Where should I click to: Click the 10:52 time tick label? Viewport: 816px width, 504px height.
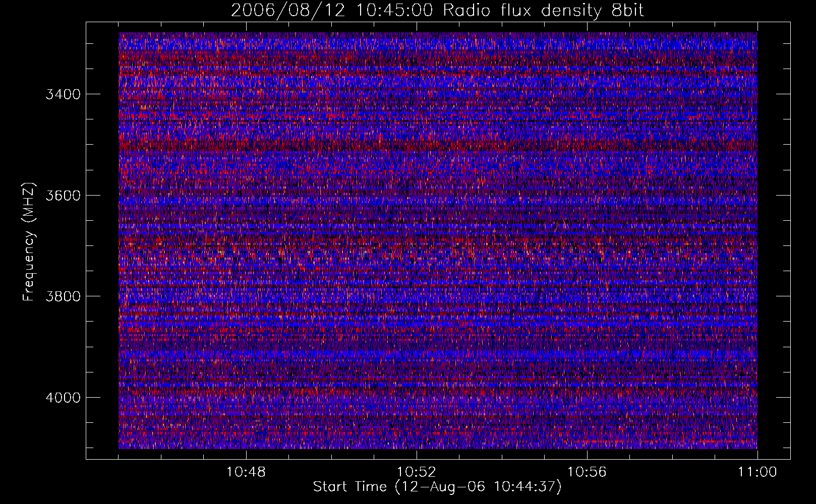417,472
